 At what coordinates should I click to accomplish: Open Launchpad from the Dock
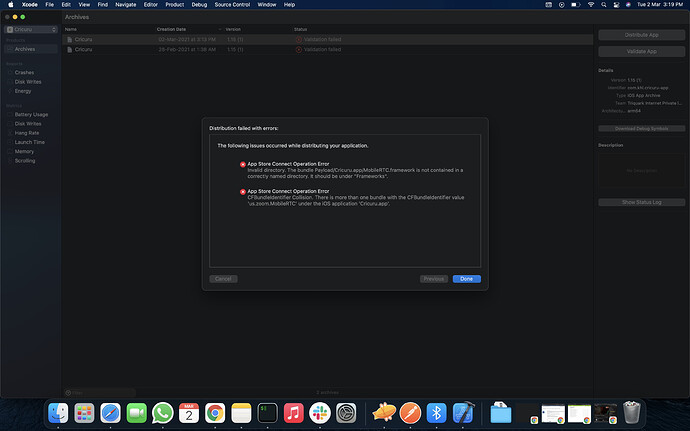84,413
